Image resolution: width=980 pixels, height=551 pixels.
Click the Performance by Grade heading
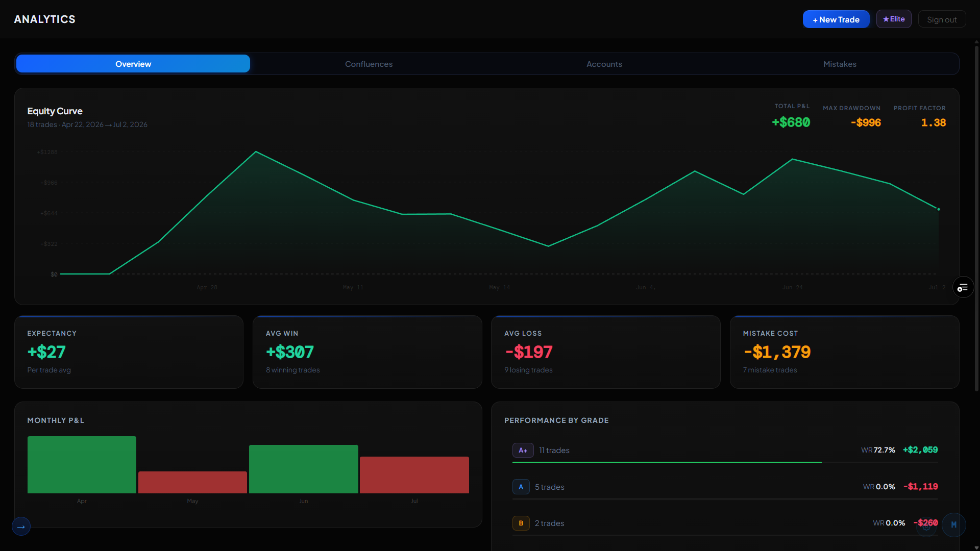point(556,420)
